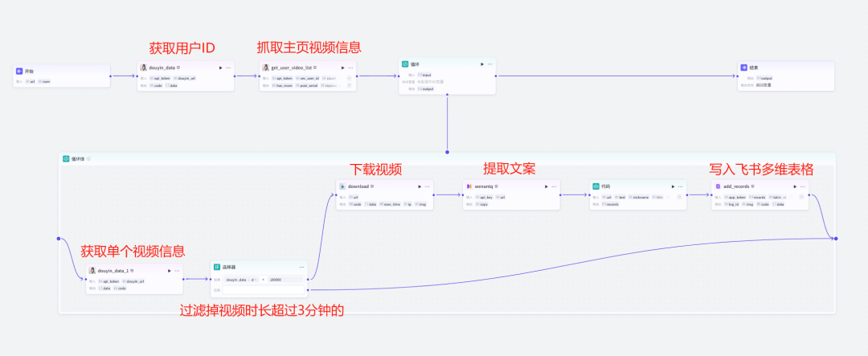Click the exec_time output in download node

[390, 204]
